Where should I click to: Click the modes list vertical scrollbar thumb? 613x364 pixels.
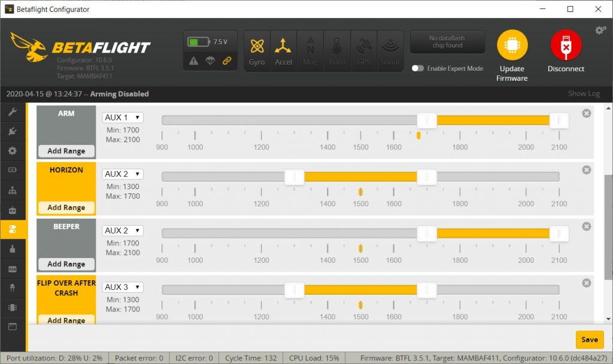point(608,227)
